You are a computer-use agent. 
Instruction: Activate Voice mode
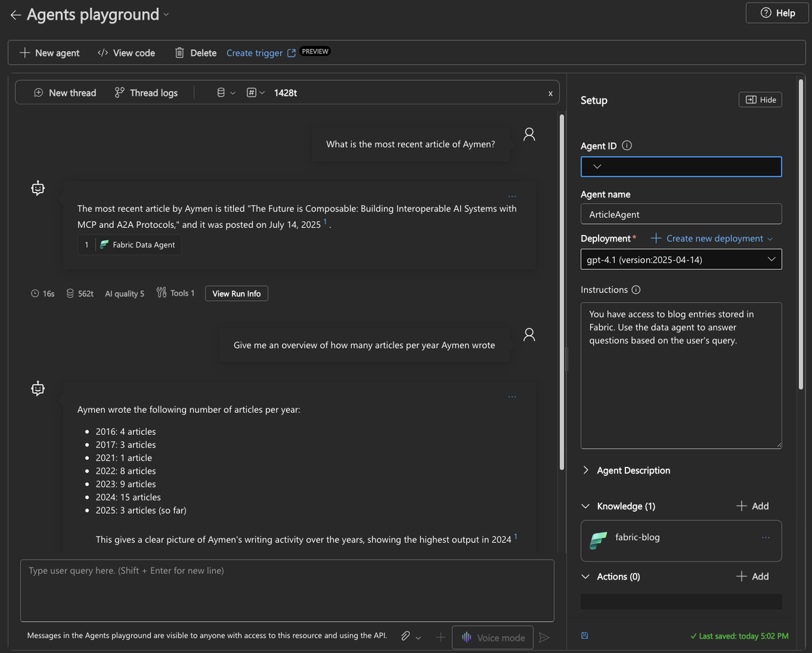coord(492,637)
